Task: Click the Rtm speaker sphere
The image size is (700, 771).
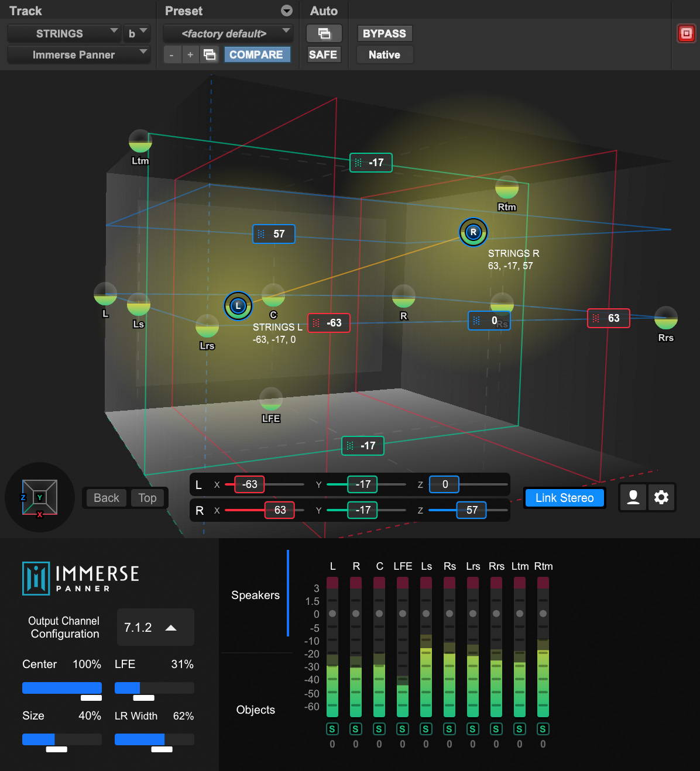Action: pos(507,188)
